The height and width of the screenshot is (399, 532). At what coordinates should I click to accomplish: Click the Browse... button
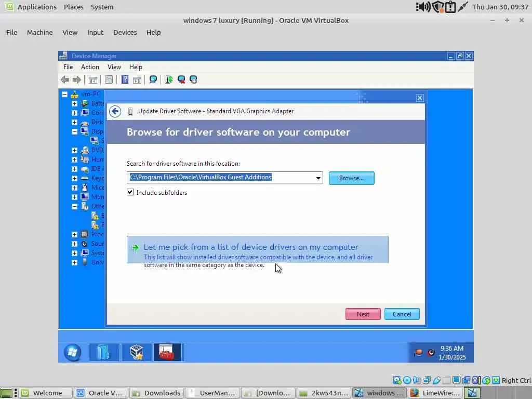click(352, 178)
